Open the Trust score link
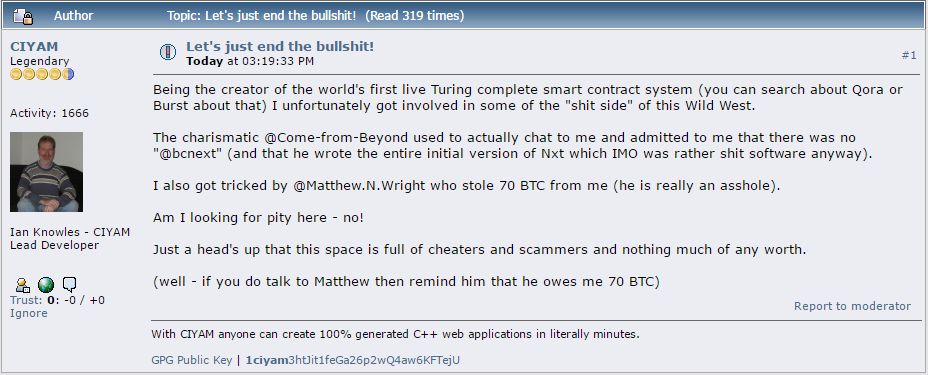Image resolution: width=928 pixels, height=375 pixels. 25,300
